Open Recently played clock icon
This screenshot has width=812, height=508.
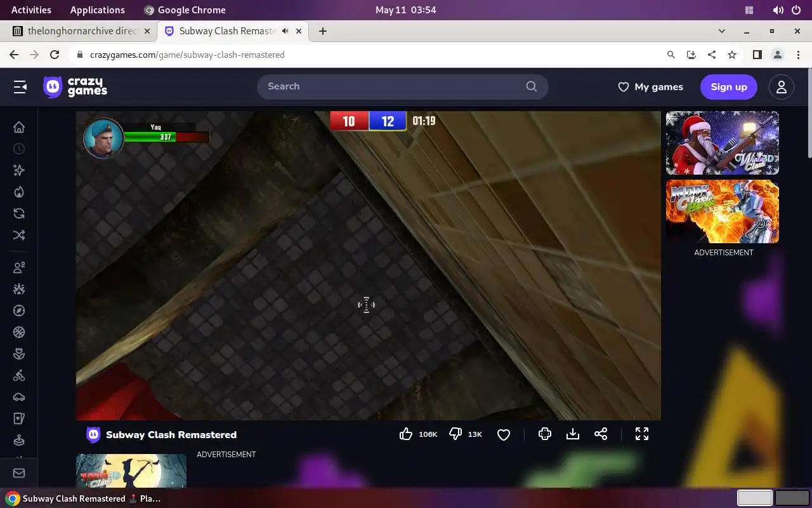pos(19,149)
